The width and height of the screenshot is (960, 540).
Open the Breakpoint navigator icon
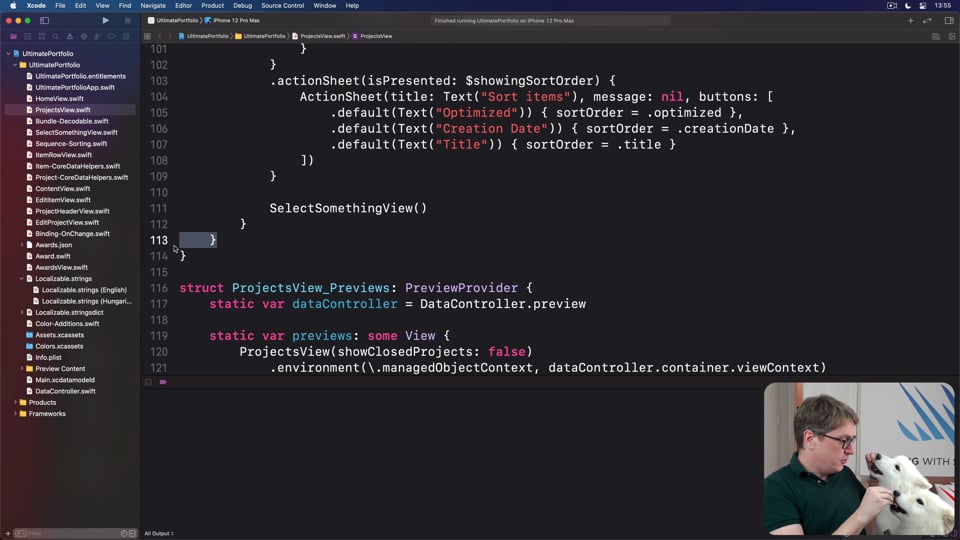[112, 36]
